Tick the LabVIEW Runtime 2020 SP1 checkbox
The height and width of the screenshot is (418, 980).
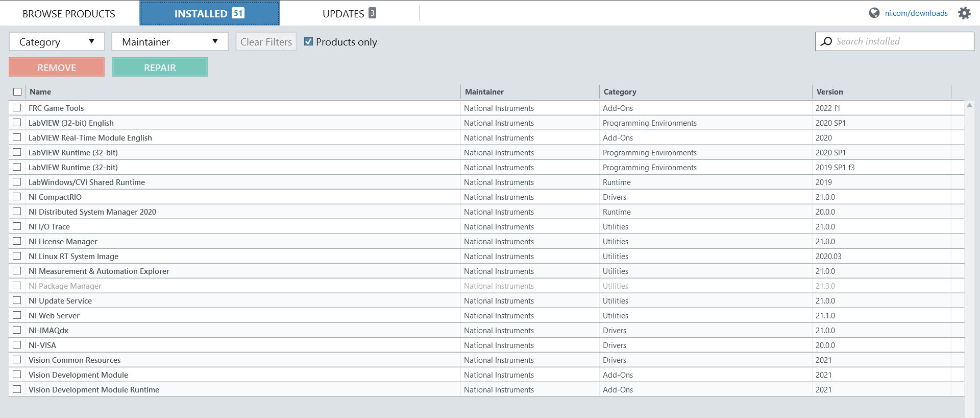17,152
